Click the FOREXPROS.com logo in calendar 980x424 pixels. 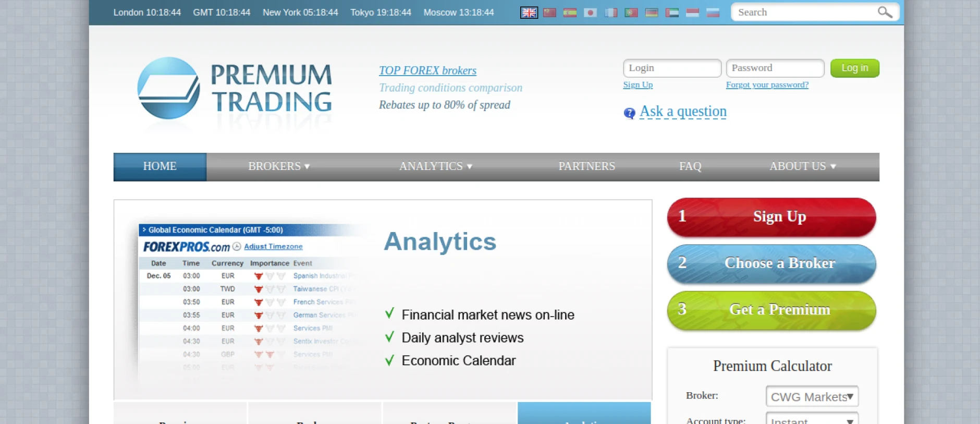click(x=187, y=247)
